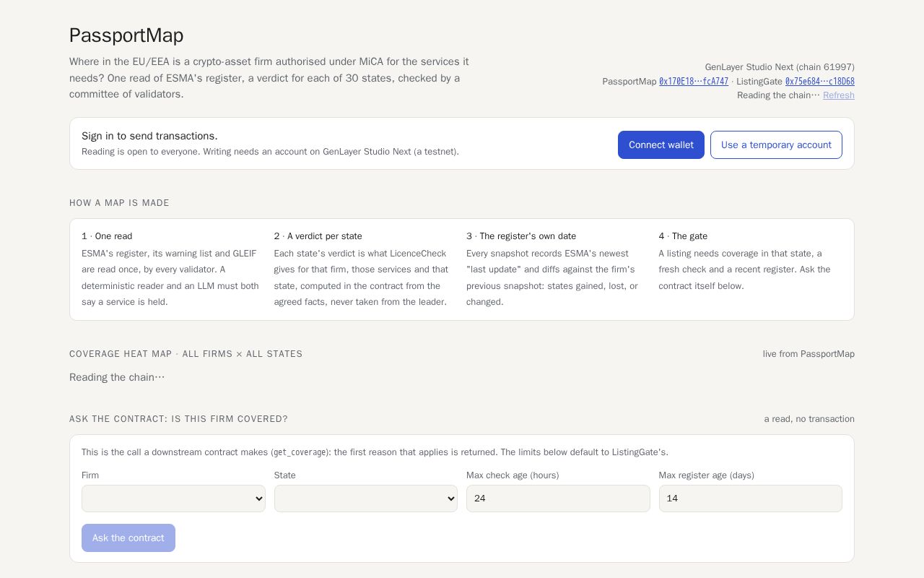Click the Ask the contract button
The height and width of the screenshot is (578, 924).
[128, 538]
